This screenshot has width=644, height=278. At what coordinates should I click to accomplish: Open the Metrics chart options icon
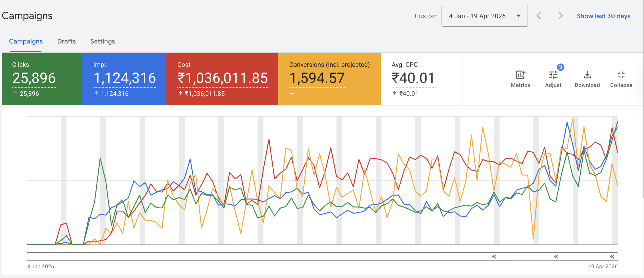[x=520, y=75]
